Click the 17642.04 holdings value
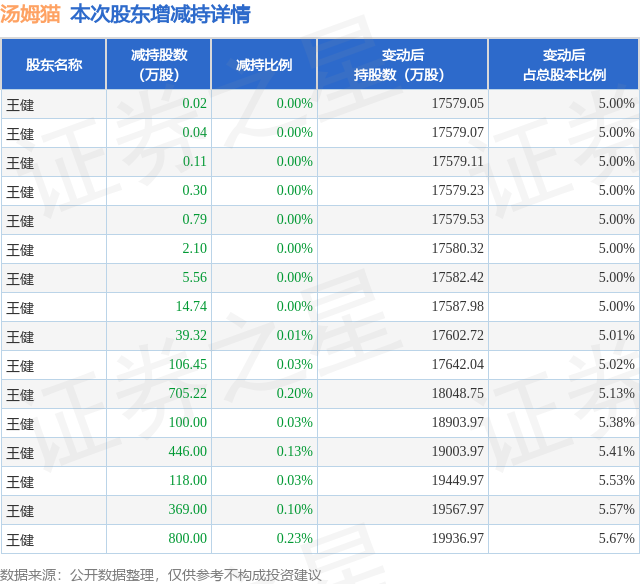This screenshot has height=584, width=640. pyautogui.click(x=458, y=364)
